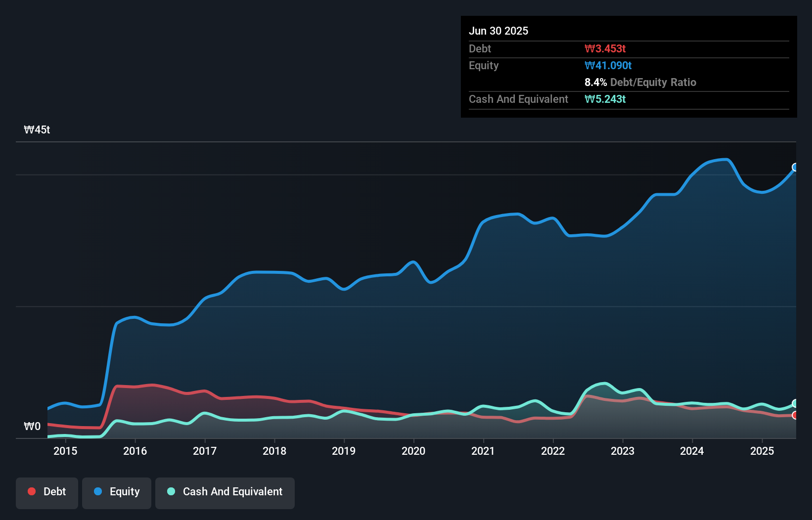Click the blue Equity endpoint marker on the chart

coord(795,168)
